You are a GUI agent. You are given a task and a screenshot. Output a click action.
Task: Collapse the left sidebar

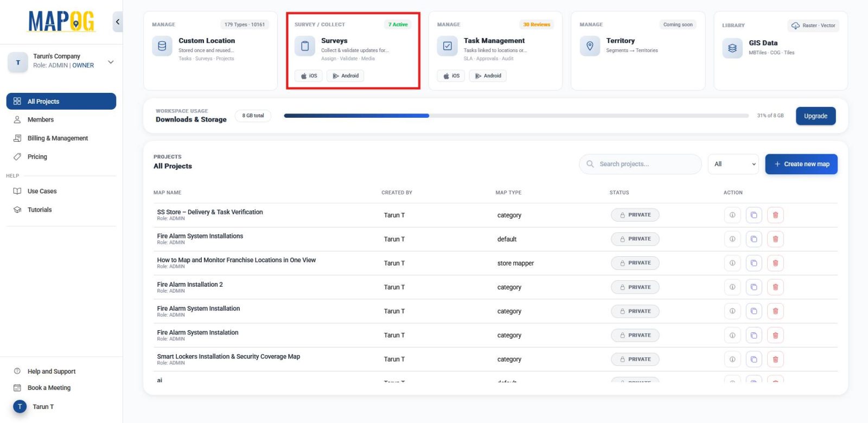(118, 22)
